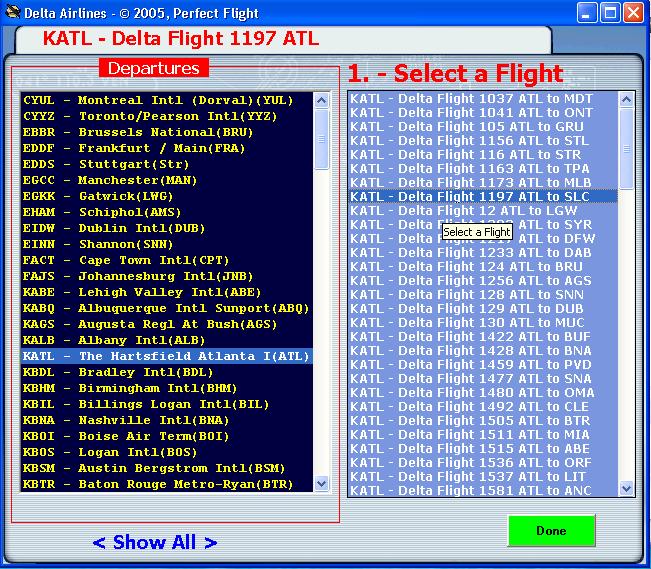Image resolution: width=651 pixels, height=569 pixels.
Task: Select EBBR Brussels National airport
Action: point(167,132)
